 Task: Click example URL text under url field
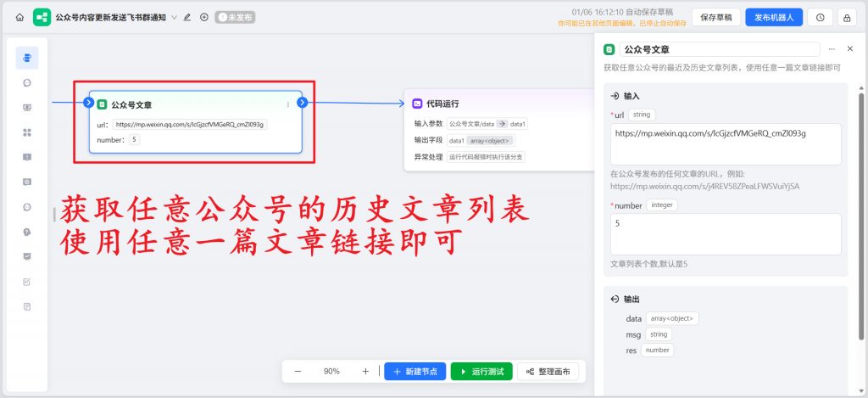[x=704, y=186]
